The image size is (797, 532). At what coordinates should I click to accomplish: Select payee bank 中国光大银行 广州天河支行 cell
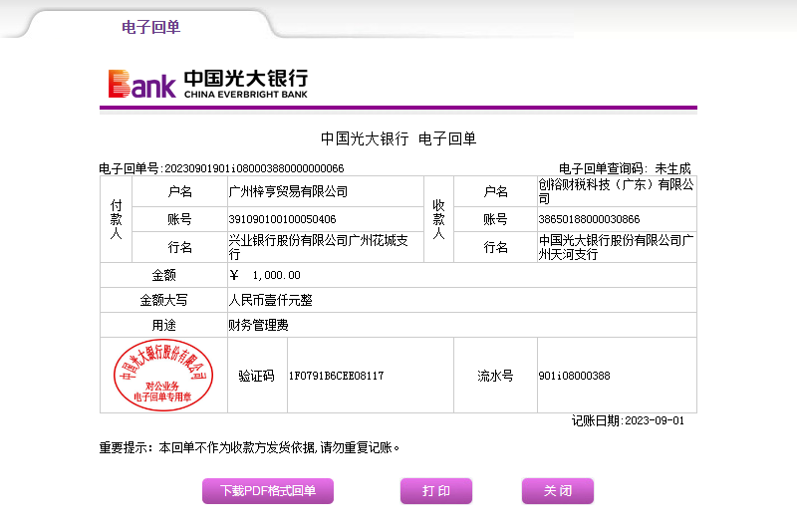pyautogui.click(x=616, y=247)
